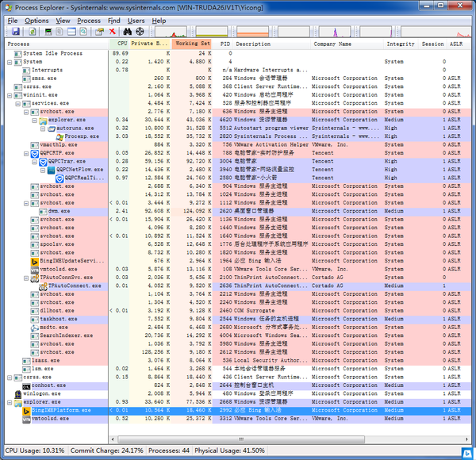The height and width of the screenshot is (460, 476).
Task: Open the System Information toolbar icon
Action: click(x=48, y=32)
